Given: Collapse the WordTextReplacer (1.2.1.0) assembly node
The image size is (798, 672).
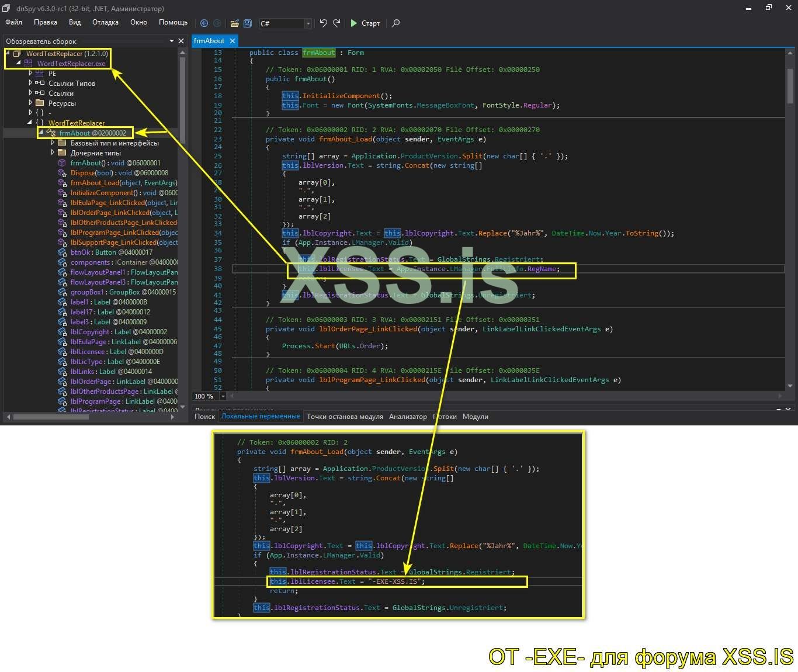Looking at the screenshot, I should click(x=8, y=54).
